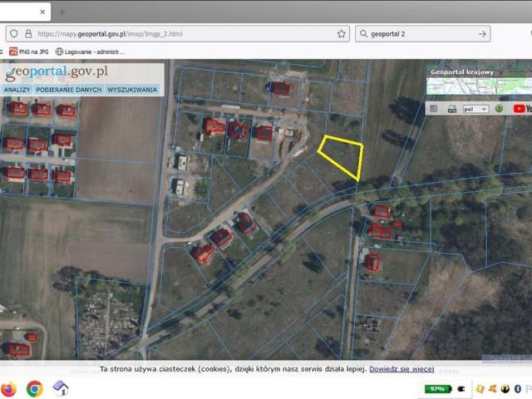
Task: Click the calendar icon in map toolbar
Action: [x=433, y=108]
